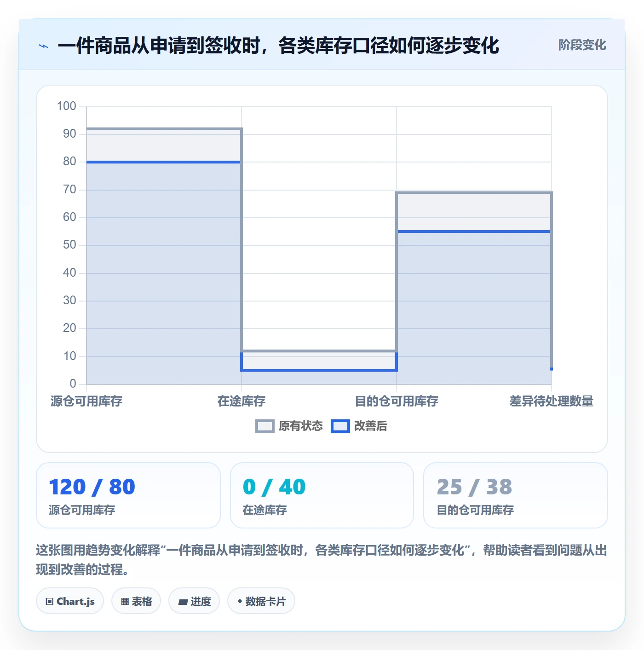
Task: Click the blue 在途库存 step segment near 5
Action: point(319,370)
